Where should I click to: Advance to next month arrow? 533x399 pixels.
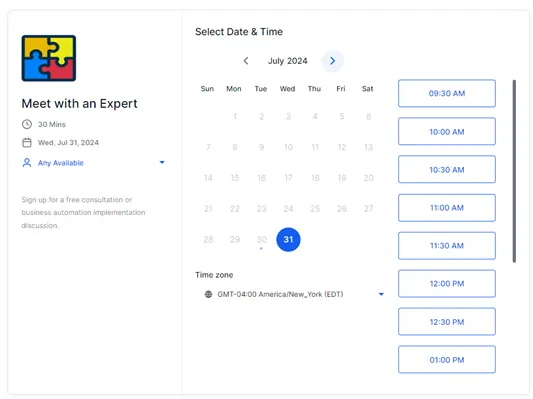coord(332,61)
